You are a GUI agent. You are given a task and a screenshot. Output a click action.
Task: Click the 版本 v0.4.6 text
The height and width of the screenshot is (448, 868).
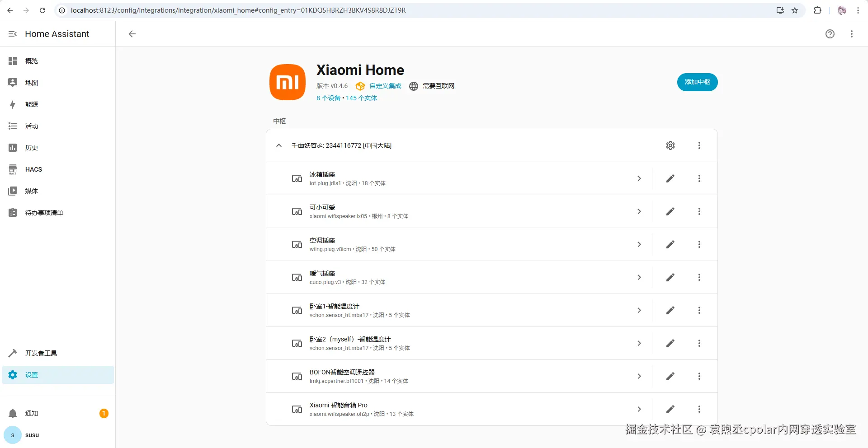[332, 86]
